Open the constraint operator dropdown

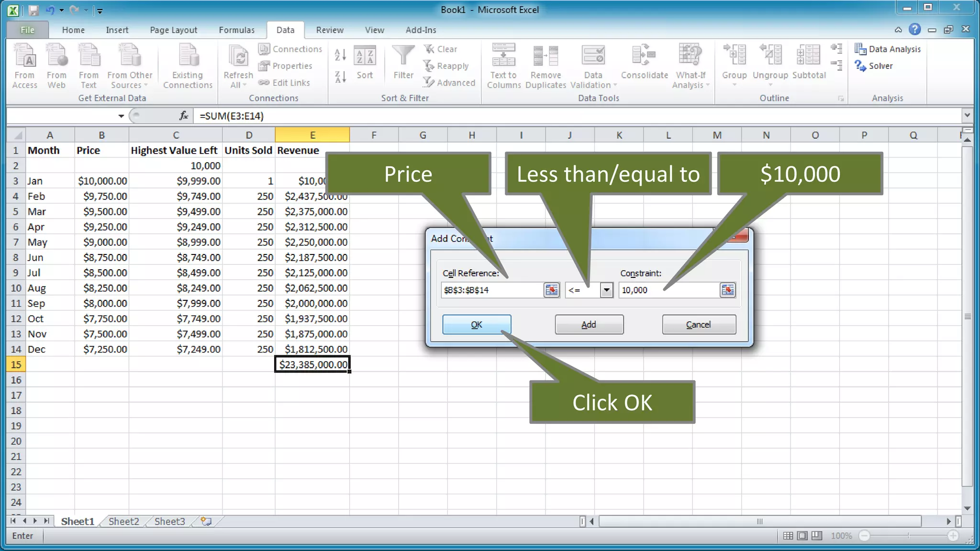pyautogui.click(x=606, y=290)
